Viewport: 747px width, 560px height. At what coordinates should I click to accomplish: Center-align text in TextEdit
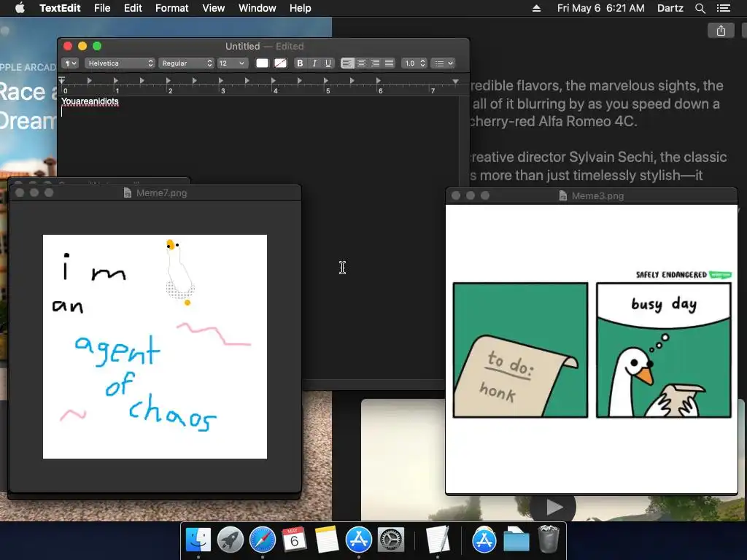[362, 63]
